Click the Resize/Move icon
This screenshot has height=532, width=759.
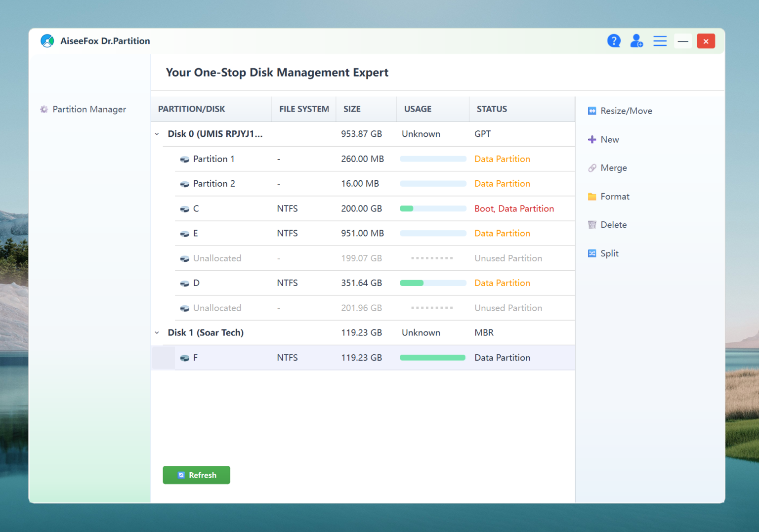[592, 111]
